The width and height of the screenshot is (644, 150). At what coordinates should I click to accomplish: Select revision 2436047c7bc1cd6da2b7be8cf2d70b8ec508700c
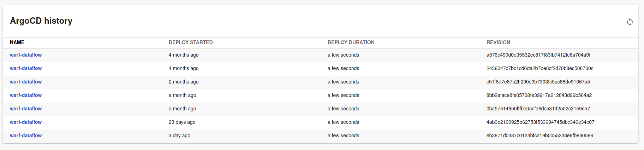tap(540, 68)
